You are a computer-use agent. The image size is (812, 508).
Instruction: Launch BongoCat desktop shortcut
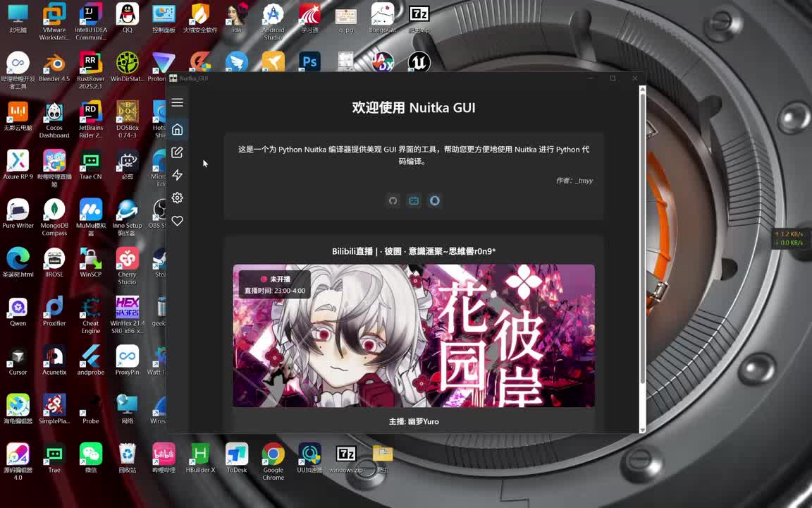383,18
